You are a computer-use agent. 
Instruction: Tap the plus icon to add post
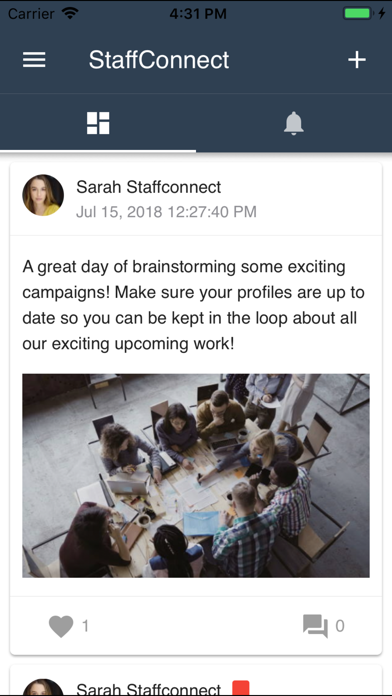(x=357, y=59)
